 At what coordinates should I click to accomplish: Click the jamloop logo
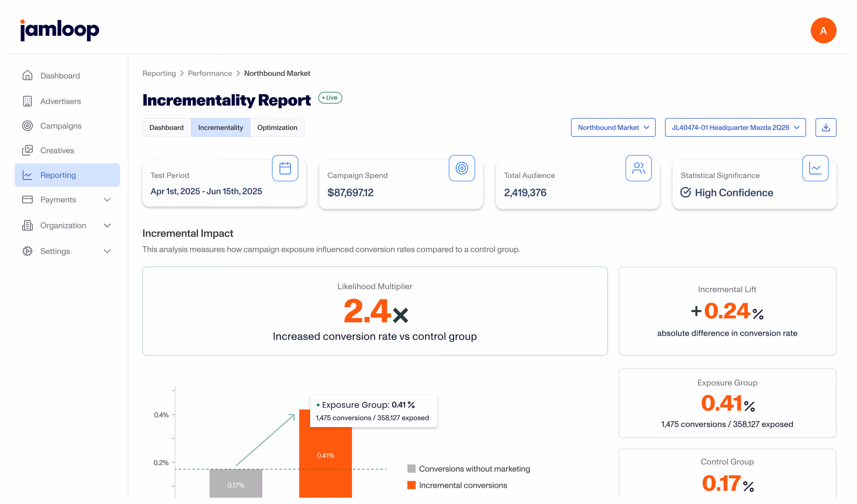[x=60, y=30]
